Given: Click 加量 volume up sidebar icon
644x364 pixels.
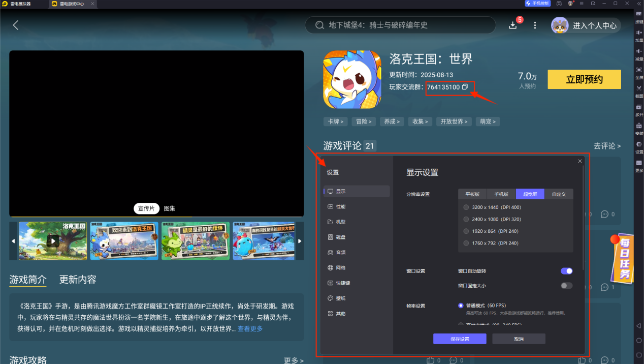Looking at the screenshot, I should (639, 35).
